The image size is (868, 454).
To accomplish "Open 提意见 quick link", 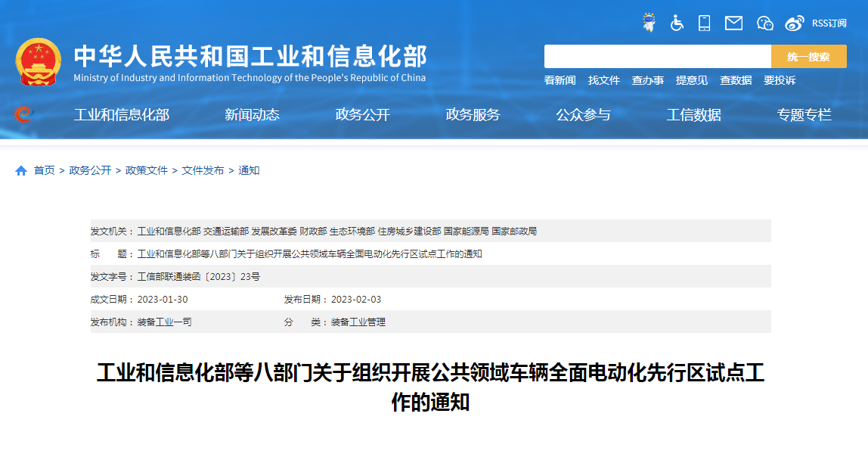I will (691, 80).
